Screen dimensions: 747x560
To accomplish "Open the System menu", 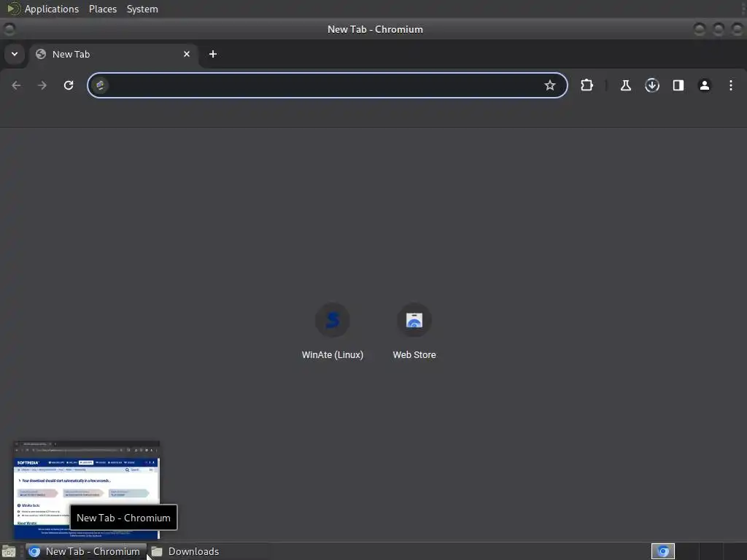I will tap(142, 9).
